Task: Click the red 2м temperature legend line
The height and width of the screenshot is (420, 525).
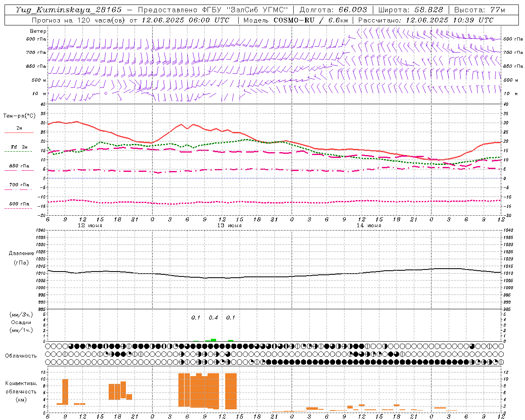Action: point(19,132)
